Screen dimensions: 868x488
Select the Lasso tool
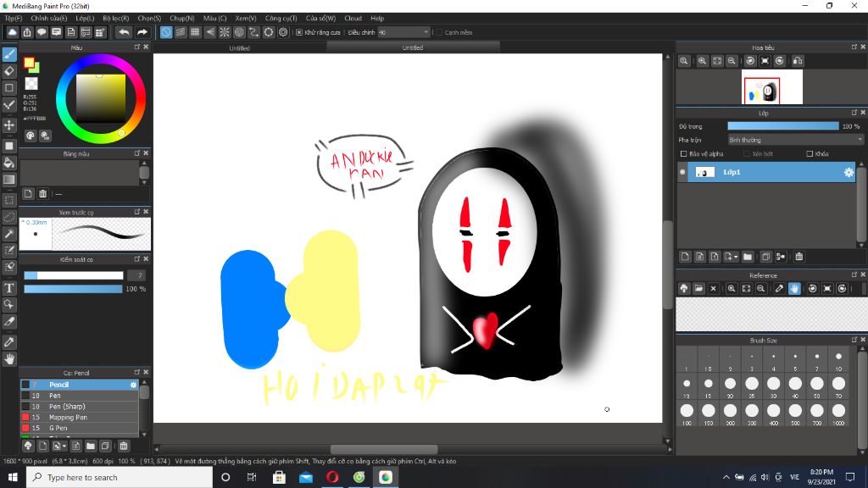9,217
